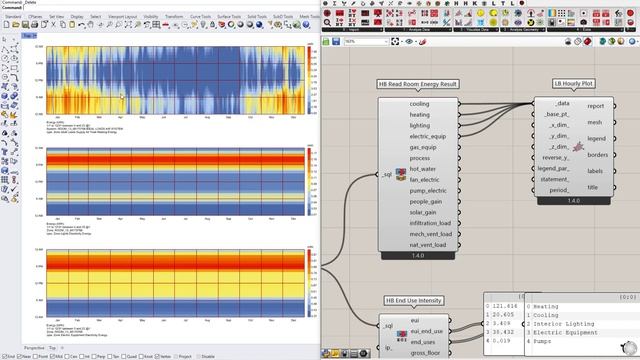
Task: Enable the Quad osnap checkbox
Action: (x=124, y=357)
